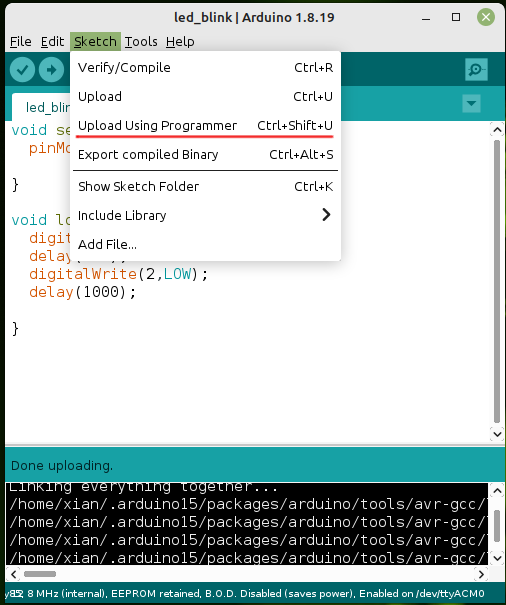This screenshot has height=605, width=506.
Task: Choose Add File... menu entry
Action: click(x=205, y=245)
